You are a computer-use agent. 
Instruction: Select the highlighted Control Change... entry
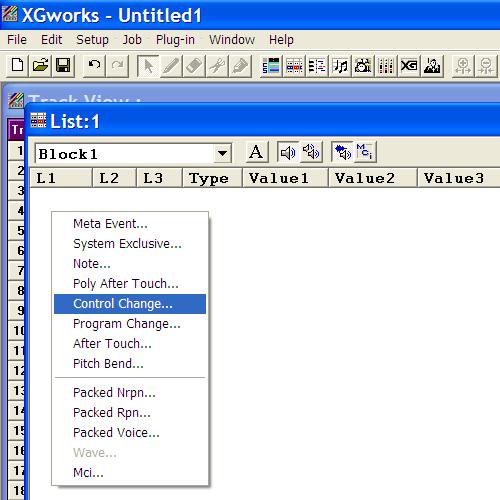(130, 304)
